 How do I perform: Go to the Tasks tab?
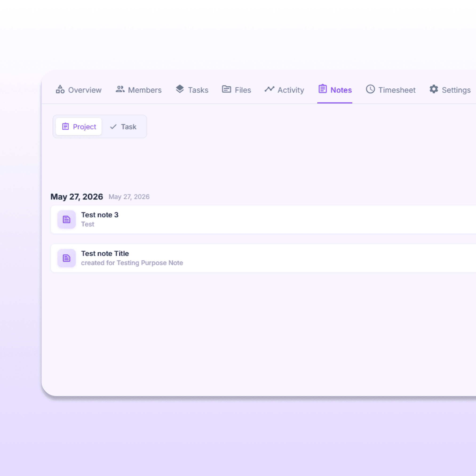click(x=192, y=90)
